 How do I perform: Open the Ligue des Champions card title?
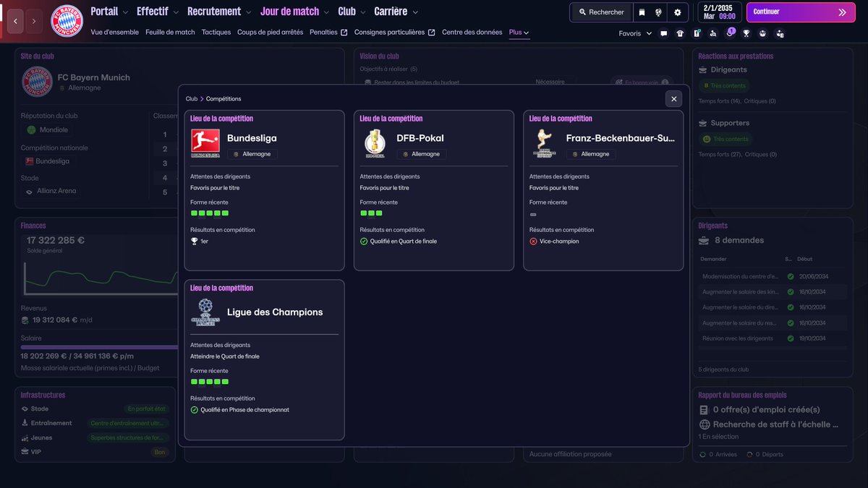(275, 312)
